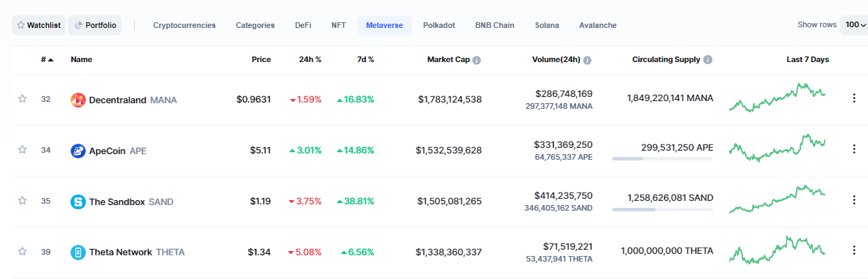The width and height of the screenshot is (868, 279).
Task: Expand the Show rows 100 dropdown
Action: pyautogui.click(x=854, y=25)
